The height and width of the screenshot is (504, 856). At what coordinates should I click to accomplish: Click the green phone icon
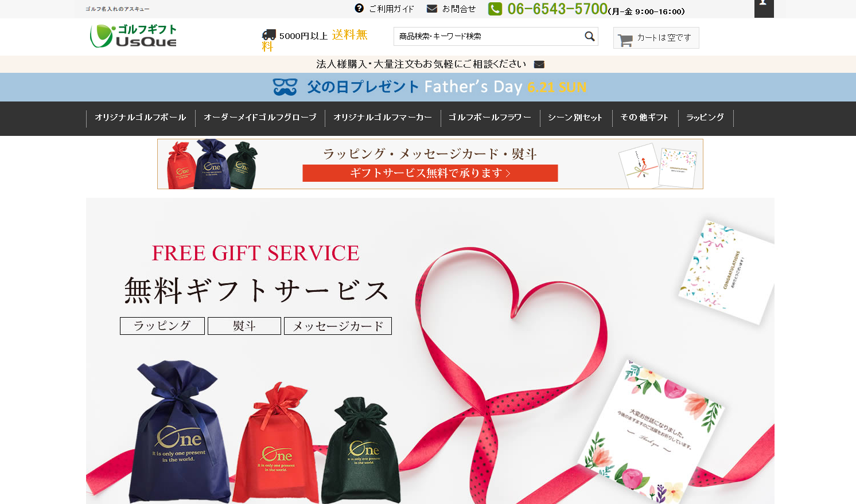pos(495,9)
